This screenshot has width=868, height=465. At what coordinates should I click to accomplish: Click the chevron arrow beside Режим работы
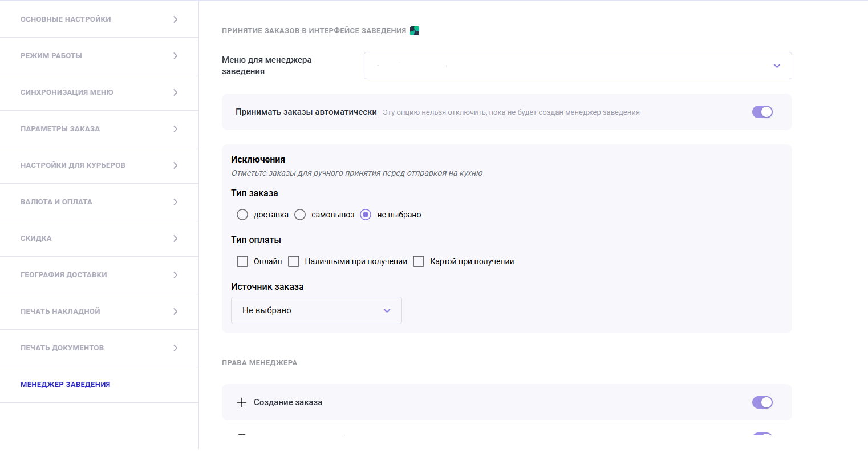pos(176,56)
